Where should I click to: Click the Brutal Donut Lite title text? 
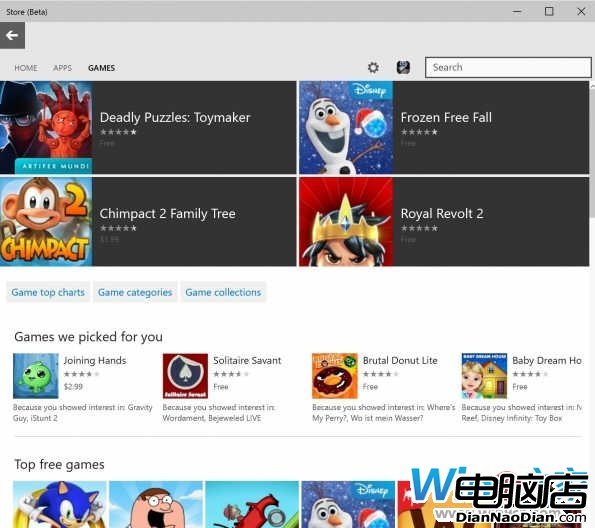(x=400, y=361)
